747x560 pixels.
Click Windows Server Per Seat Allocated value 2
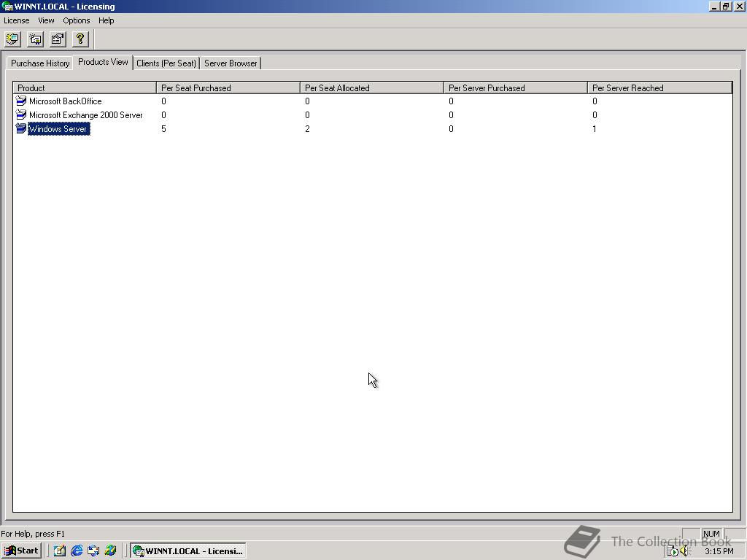coord(307,129)
